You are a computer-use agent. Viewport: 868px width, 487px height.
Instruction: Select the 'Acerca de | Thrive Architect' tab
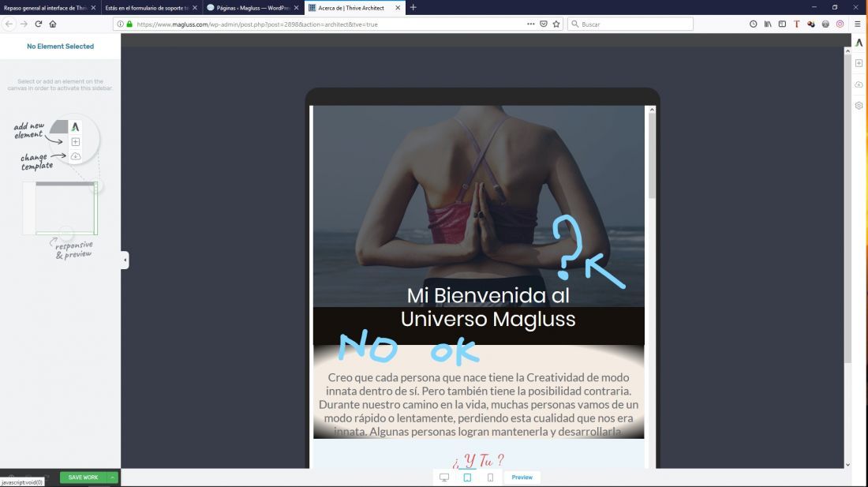(x=350, y=8)
